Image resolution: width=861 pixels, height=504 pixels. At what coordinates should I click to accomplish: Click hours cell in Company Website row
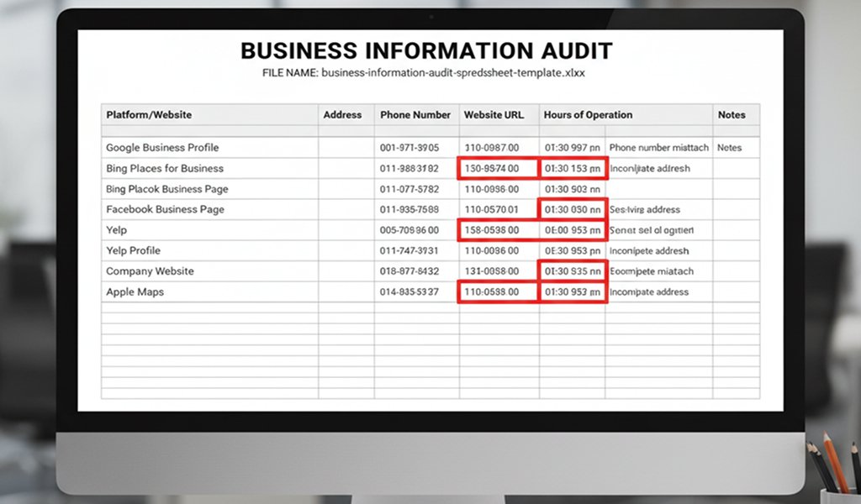click(572, 271)
